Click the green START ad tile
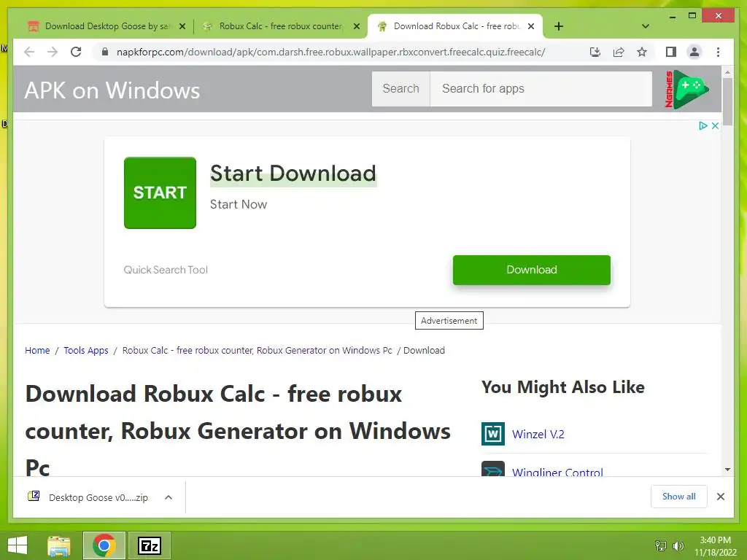The image size is (747, 560). [160, 192]
